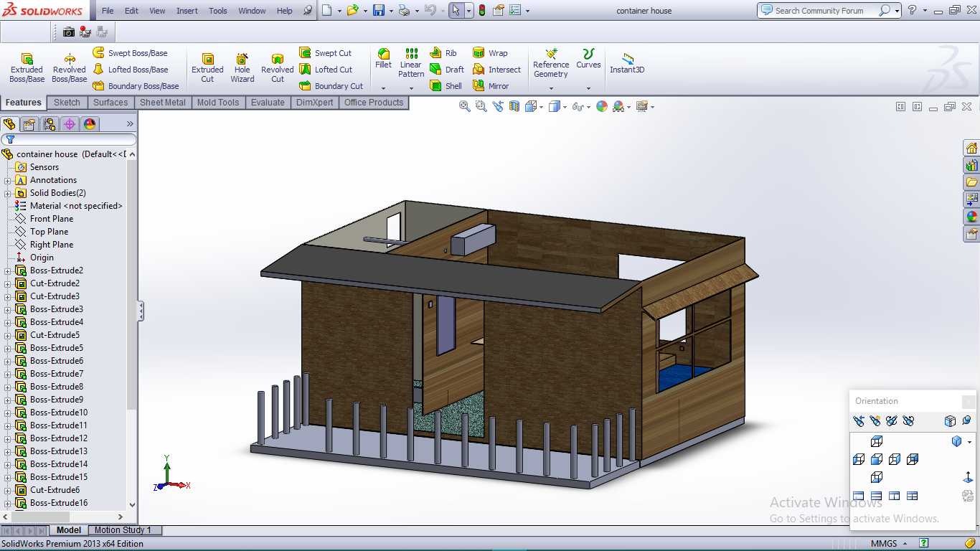The width and height of the screenshot is (980, 551).
Task: Click feature tree vertical scrollbar down arrow
Action: pyautogui.click(x=132, y=505)
